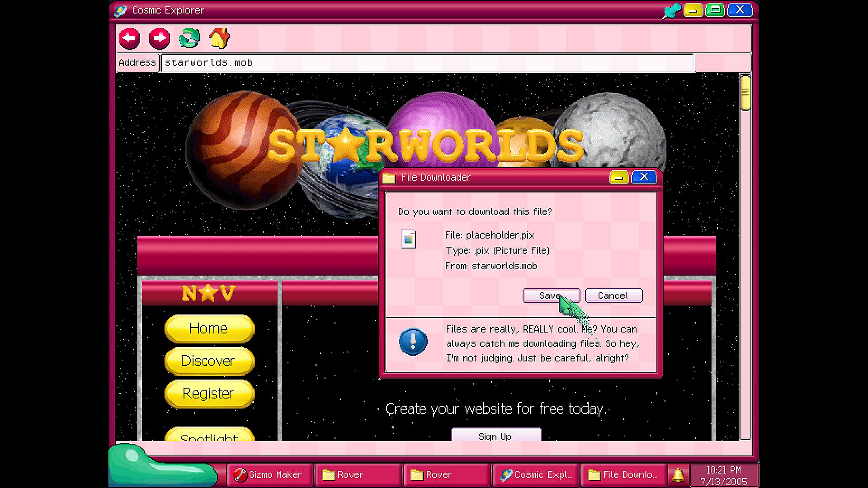This screenshot has width=868, height=488.
Task: Minimize the File Downloader dialog
Action: [619, 178]
